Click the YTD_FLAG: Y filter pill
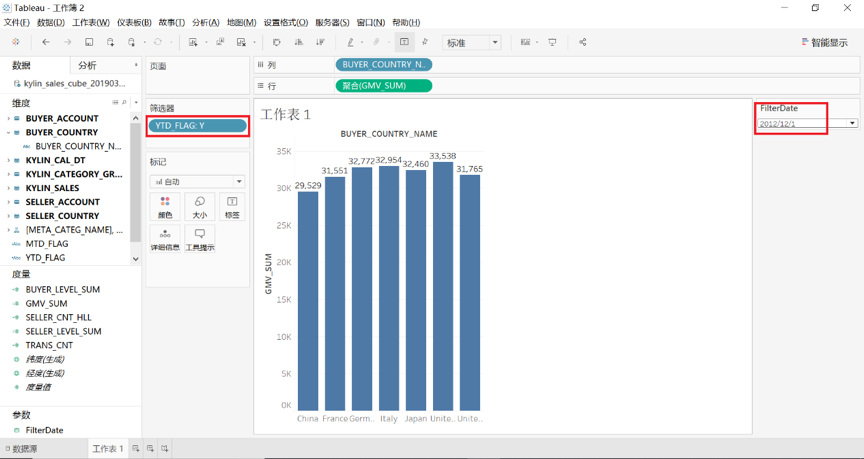This screenshot has width=864, height=459. click(x=198, y=126)
